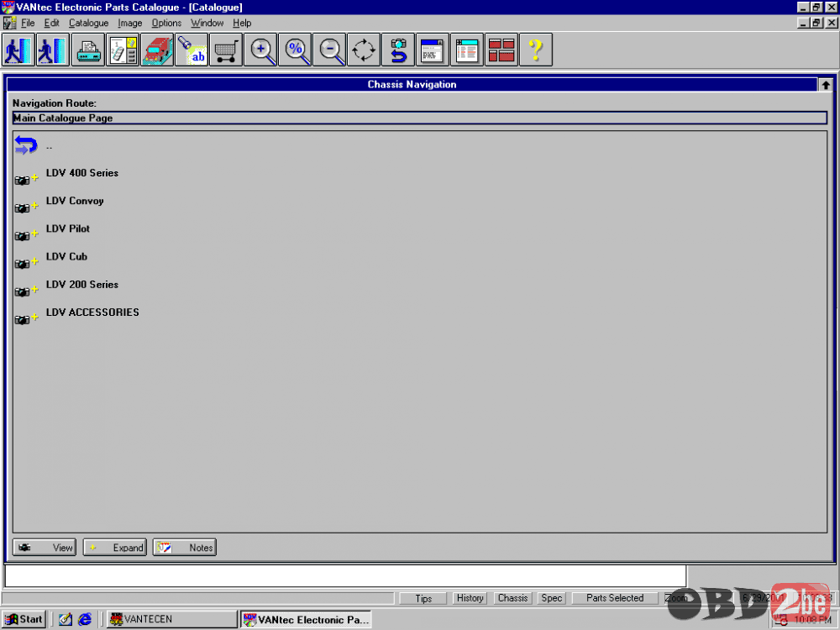
Task: Click the Main Catalogue Page route field
Action: 419,118
